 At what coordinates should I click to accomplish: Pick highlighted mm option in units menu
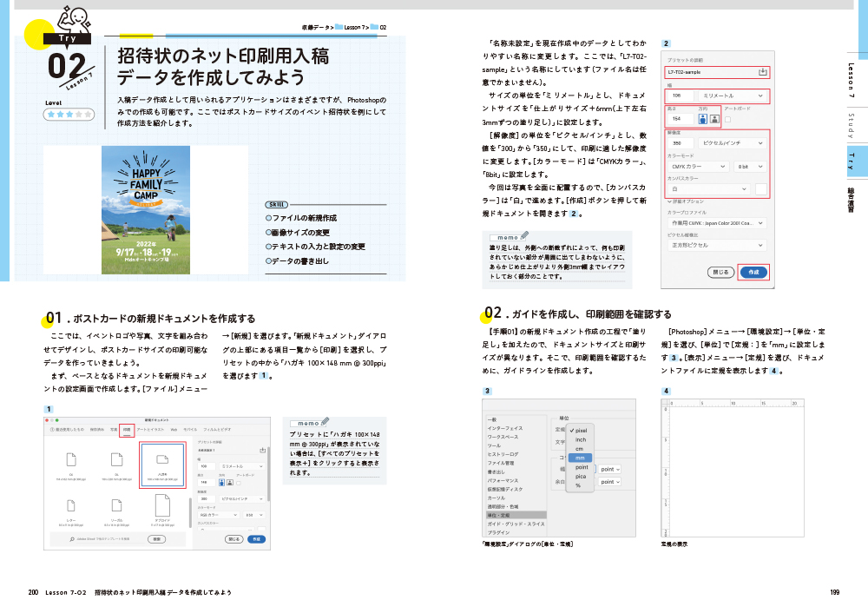[580, 458]
